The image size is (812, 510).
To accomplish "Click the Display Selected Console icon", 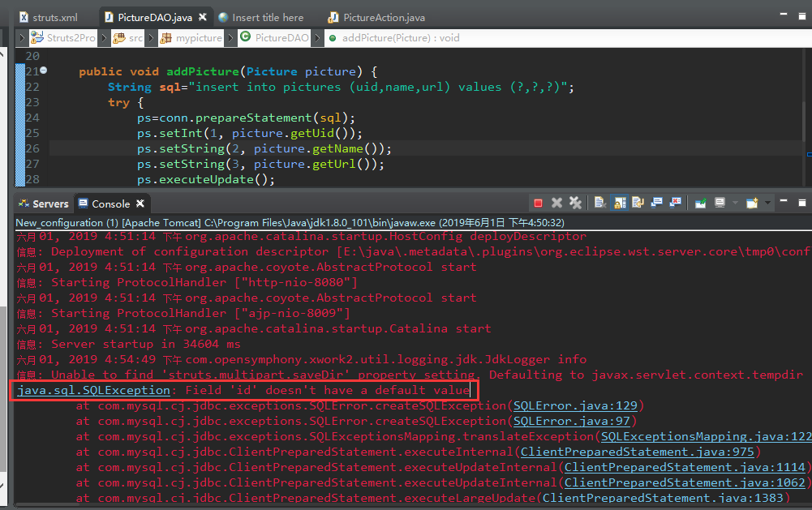I will point(720,203).
